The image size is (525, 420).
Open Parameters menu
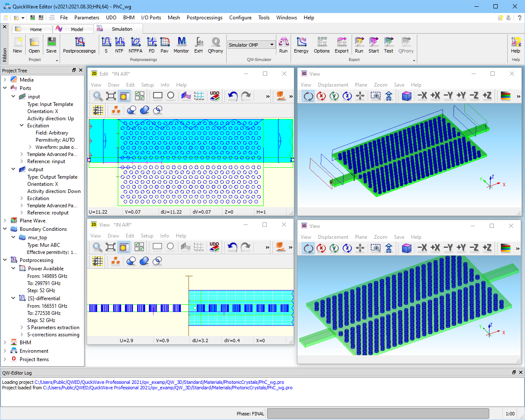(x=87, y=18)
